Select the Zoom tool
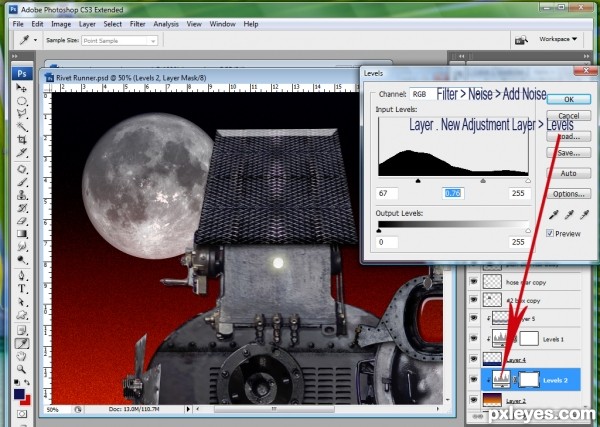Image resolution: width=600 pixels, height=427 pixels. [21, 369]
